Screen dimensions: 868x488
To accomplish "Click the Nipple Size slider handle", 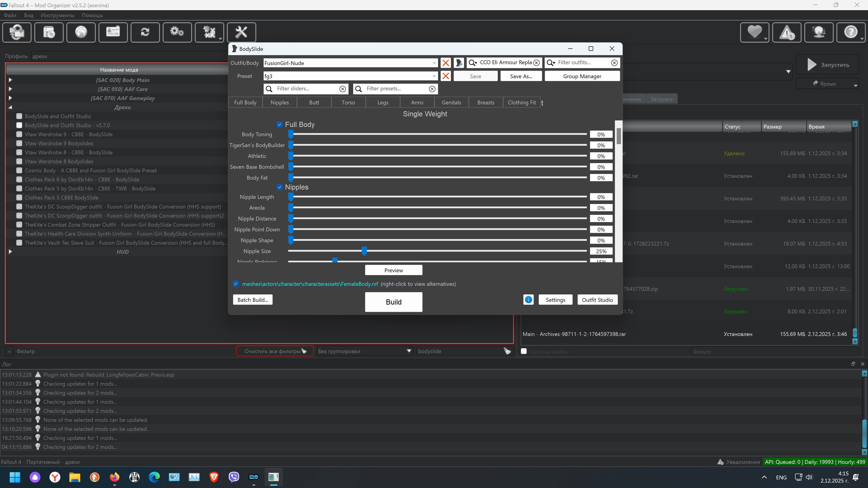I will tap(364, 251).
